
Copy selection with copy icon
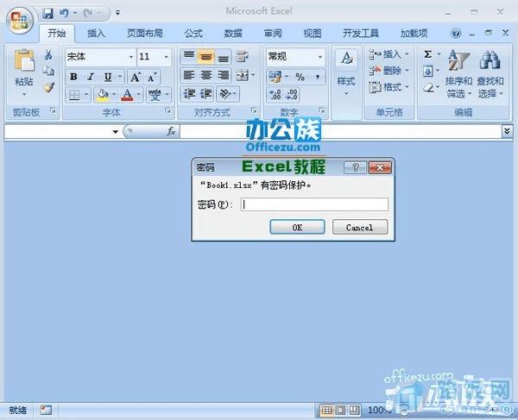(x=48, y=71)
